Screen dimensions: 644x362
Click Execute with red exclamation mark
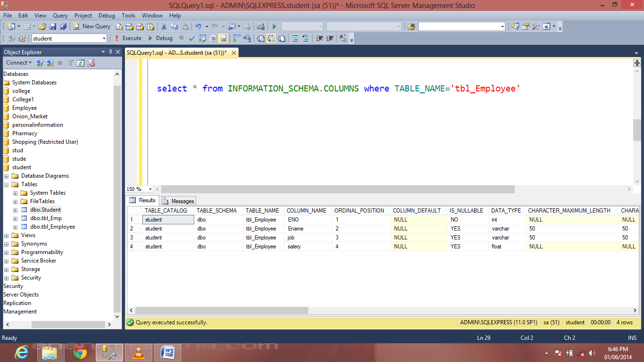128,38
